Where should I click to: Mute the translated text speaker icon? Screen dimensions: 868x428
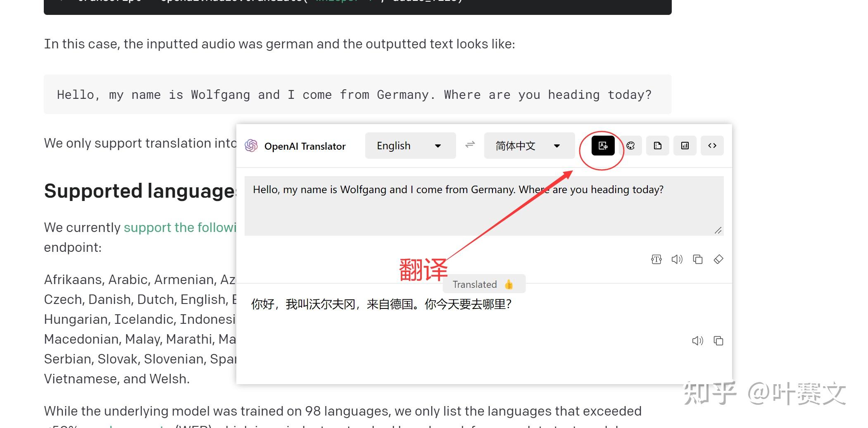pyautogui.click(x=698, y=341)
